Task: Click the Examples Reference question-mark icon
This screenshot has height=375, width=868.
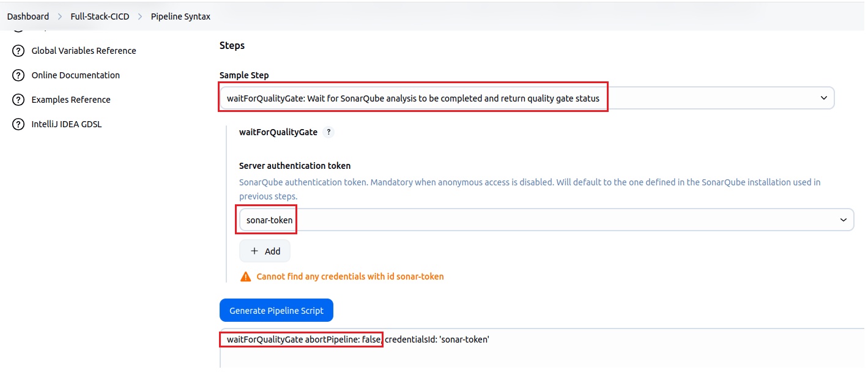Action: tap(18, 100)
